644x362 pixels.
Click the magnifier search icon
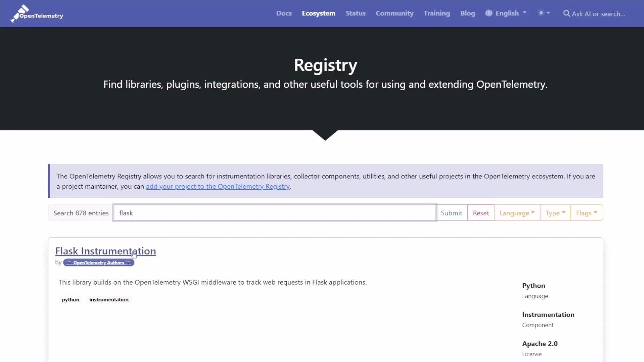point(567,13)
